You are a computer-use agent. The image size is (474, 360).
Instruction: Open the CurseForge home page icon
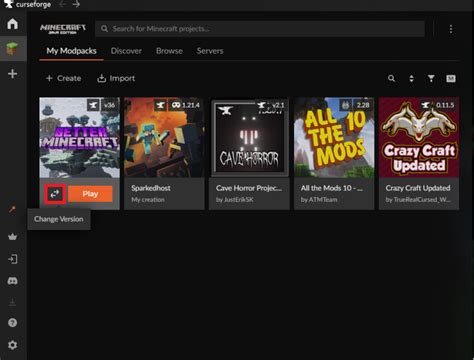pyautogui.click(x=13, y=24)
